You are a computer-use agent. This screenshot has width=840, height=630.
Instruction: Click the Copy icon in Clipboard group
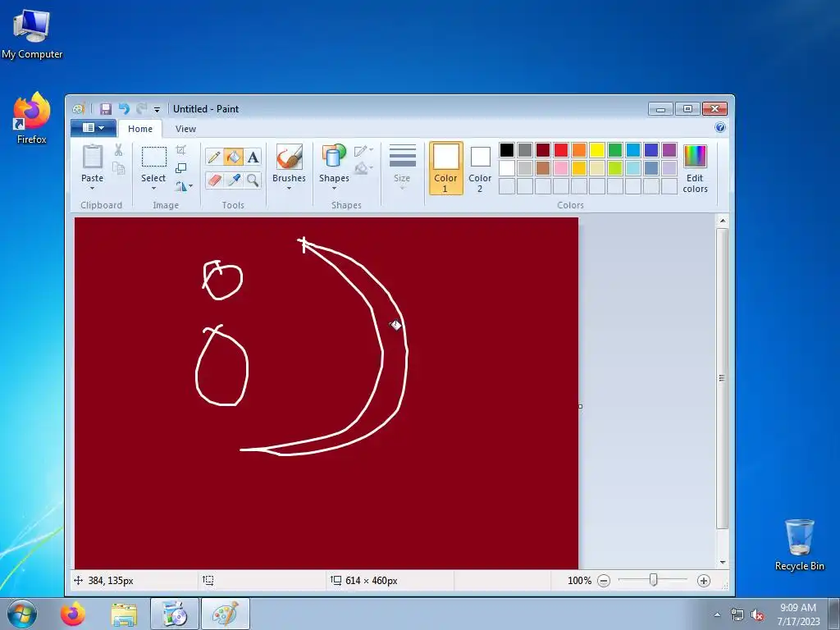pyautogui.click(x=118, y=168)
